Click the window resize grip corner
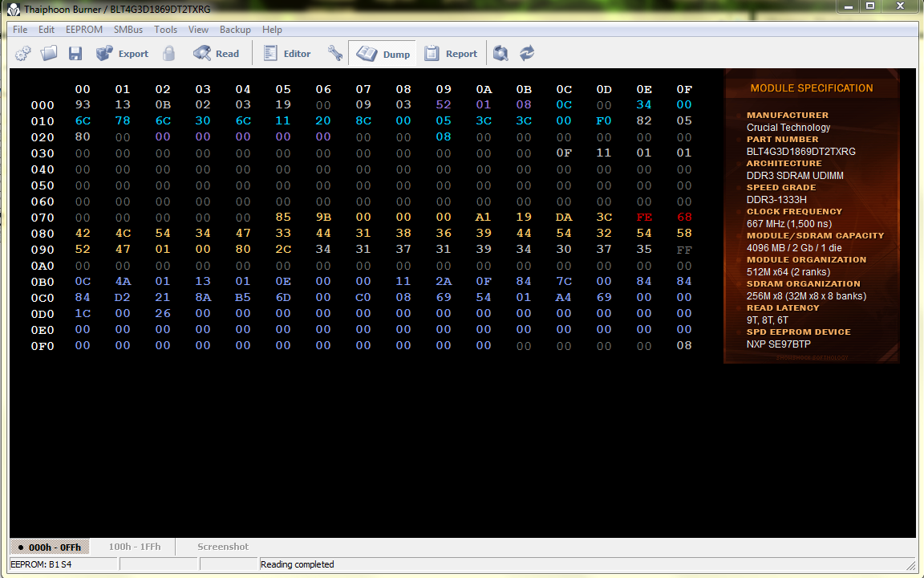The image size is (924, 578). pyautogui.click(x=910, y=565)
